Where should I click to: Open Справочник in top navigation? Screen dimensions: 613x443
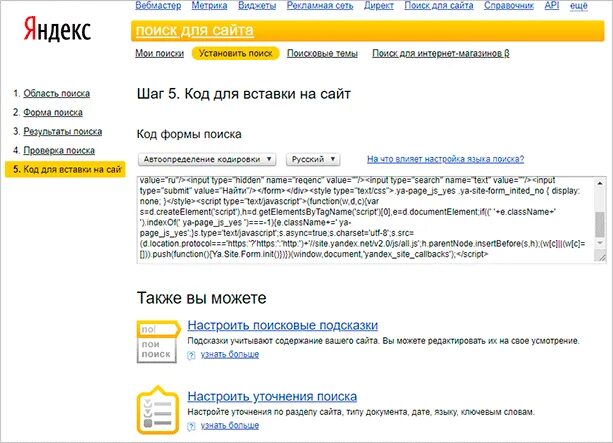pyautogui.click(x=509, y=6)
